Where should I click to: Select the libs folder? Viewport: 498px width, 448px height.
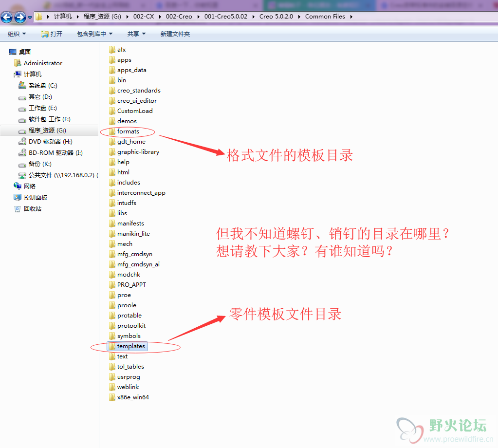click(118, 213)
